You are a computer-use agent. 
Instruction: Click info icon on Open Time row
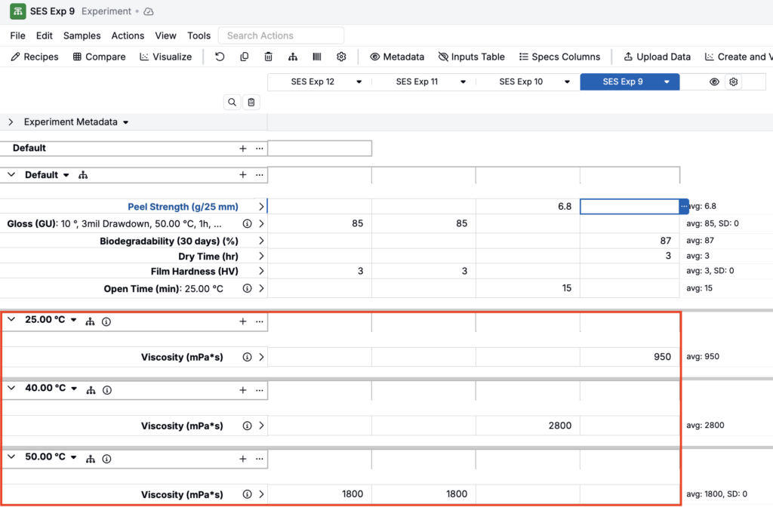coord(247,288)
